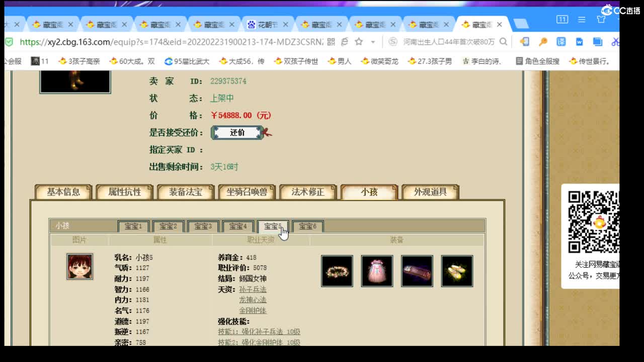Open a new browser tab

pyautogui.click(x=521, y=24)
